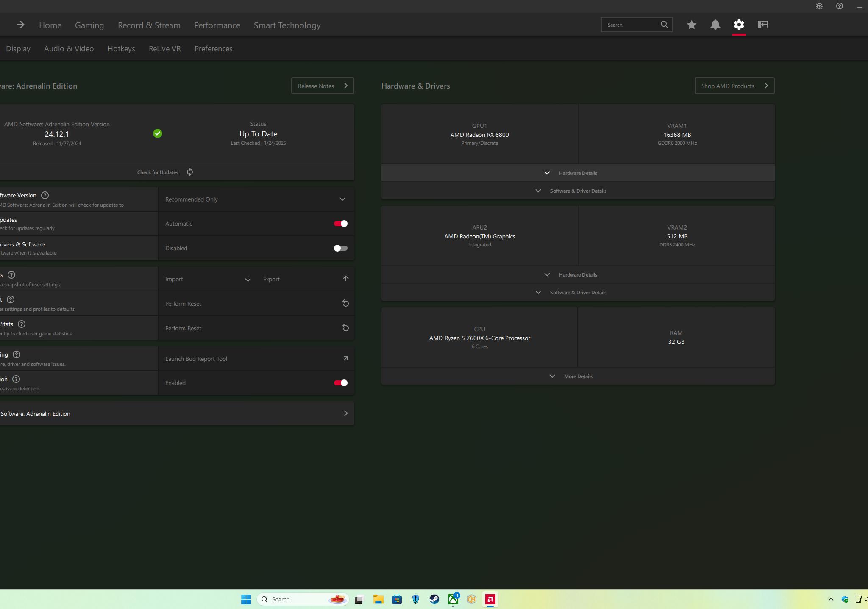The width and height of the screenshot is (868, 609).
Task: Click the search magnifier icon
Action: pyautogui.click(x=664, y=25)
